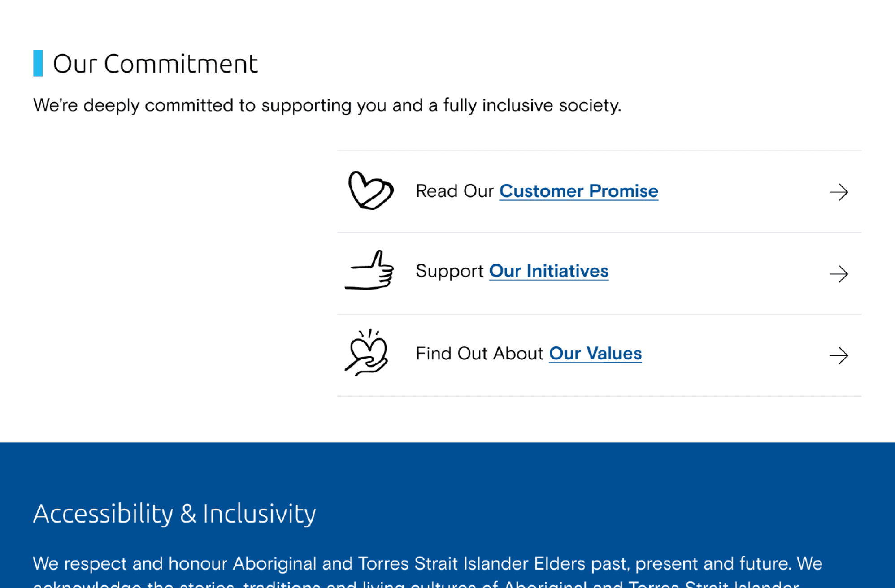Viewport: 895px width, 588px height.
Task: Click the Accessibility & Inclusivity heading
Action: coord(174,514)
